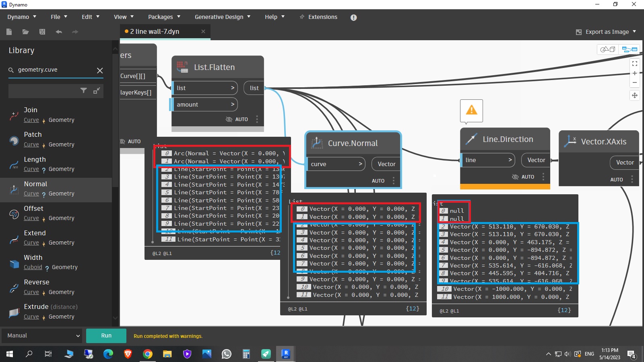Select the 2 line wall-7.dyn tab
This screenshot has width=644, height=362.
tap(165, 31)
